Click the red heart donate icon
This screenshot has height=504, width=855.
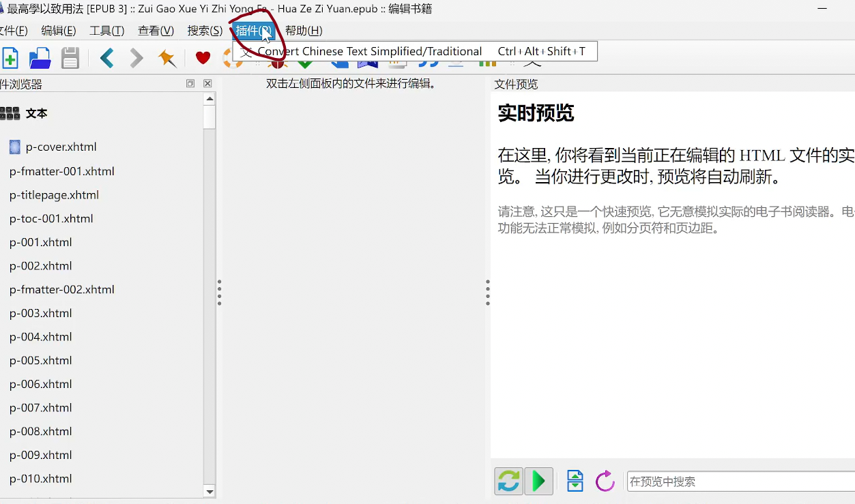pyautogui.click(x=203, y=58)
